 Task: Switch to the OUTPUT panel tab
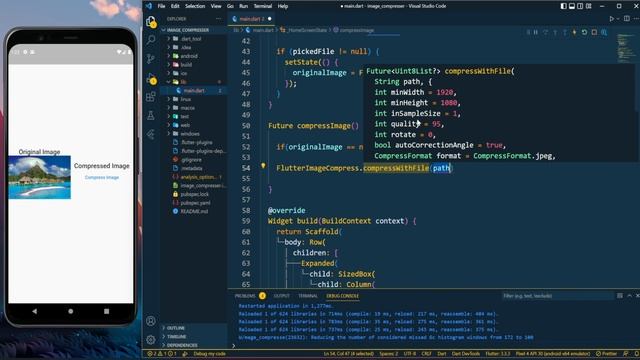(282, 296)
